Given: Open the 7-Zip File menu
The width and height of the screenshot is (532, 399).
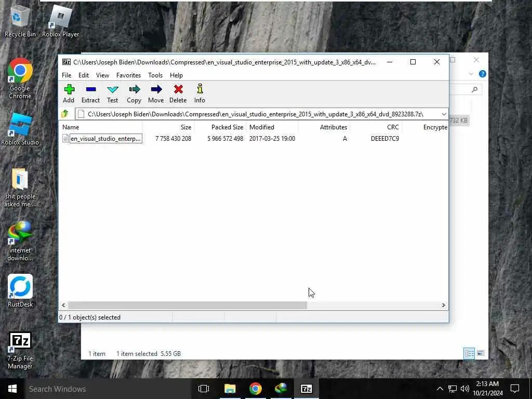Looking at the screenshot, I should [x=66, y=75].
